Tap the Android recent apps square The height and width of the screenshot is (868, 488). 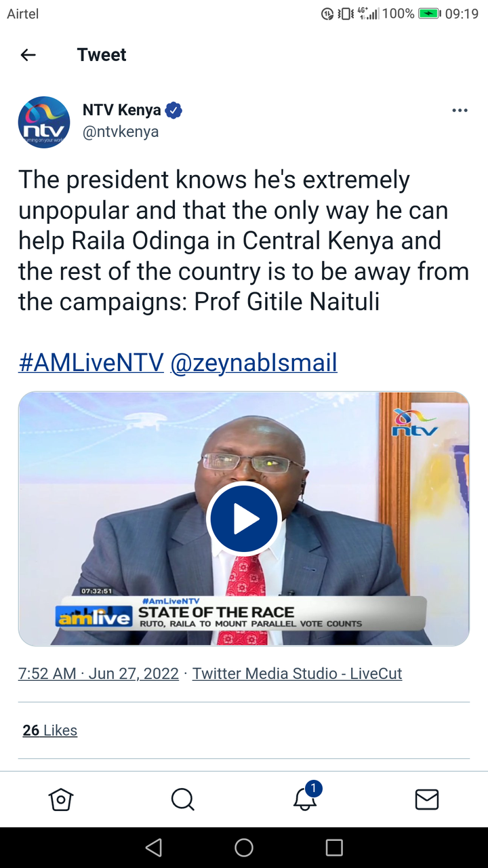click(334, 847)
